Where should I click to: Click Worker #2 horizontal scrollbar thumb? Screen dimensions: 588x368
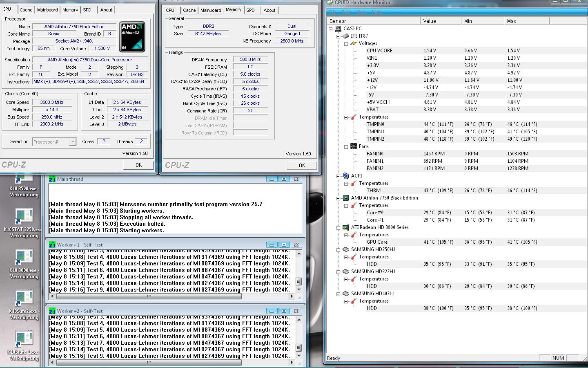click(x=149, y=362)
